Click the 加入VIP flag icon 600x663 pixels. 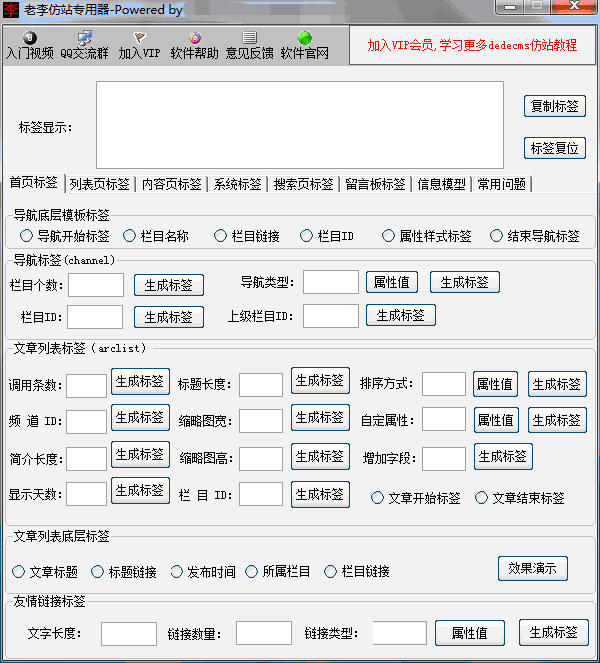click(138, 38)
